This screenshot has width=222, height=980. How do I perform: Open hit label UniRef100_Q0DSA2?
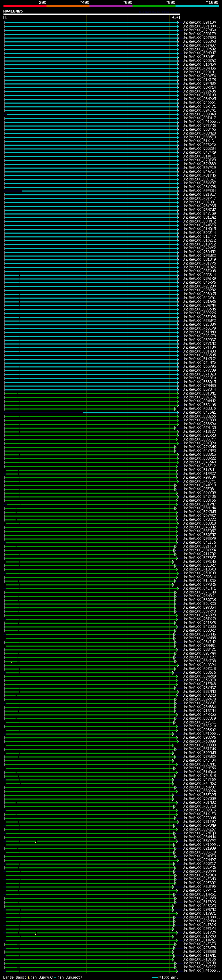199,60
